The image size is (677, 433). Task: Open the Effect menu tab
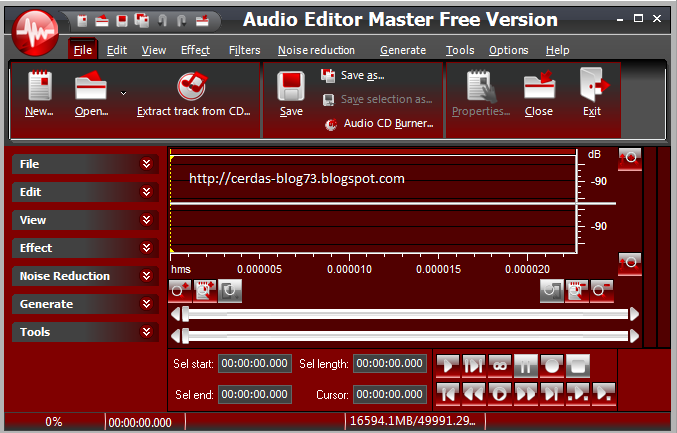(196, 50)
